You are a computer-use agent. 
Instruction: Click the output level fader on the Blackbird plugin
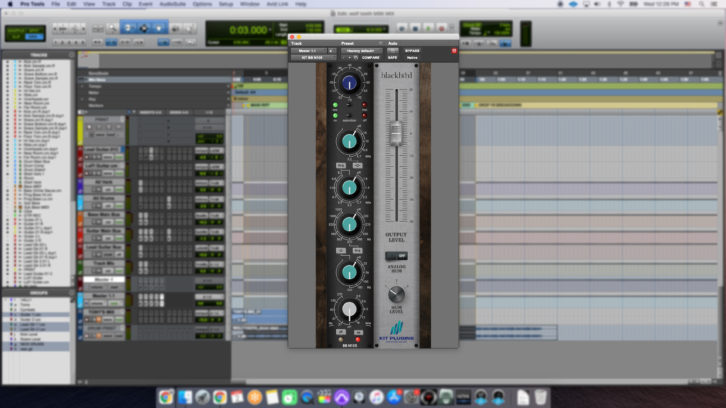tap(396, 133)
